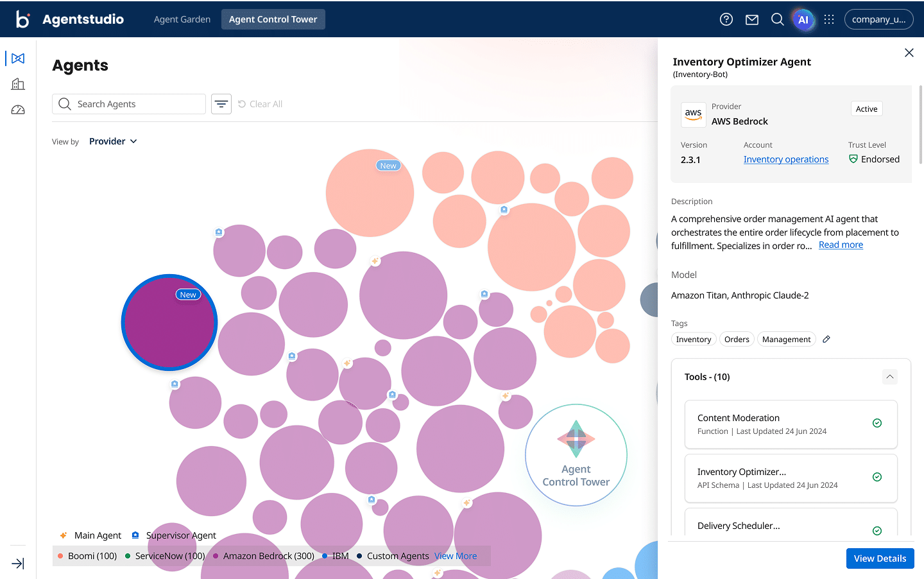The height and width of the screenshot is (579, 924).
Task: Click View More in provider legend
Action: pos(456,556)
